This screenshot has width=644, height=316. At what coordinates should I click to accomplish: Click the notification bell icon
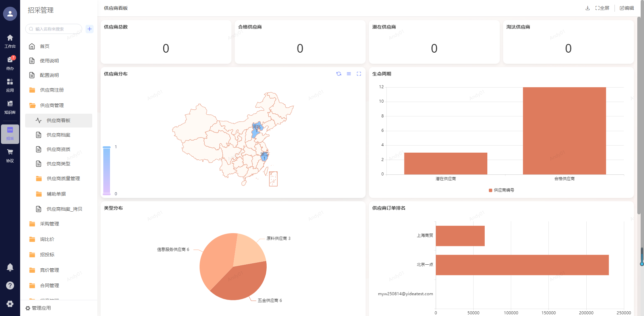coord(10,267)
